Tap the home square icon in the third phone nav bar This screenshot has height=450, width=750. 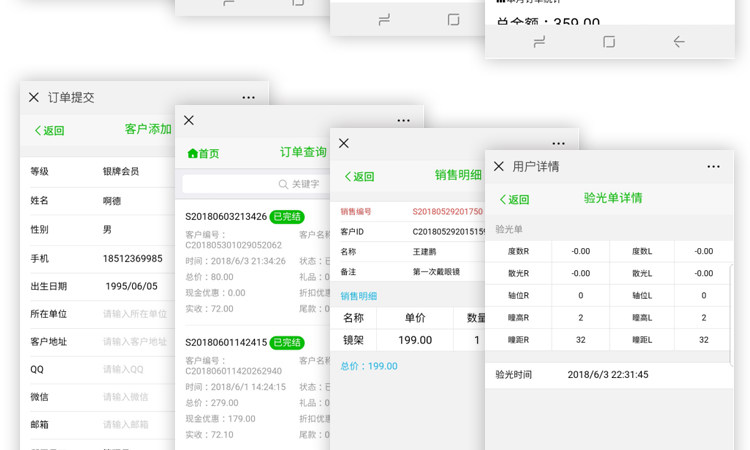(453, 20)
